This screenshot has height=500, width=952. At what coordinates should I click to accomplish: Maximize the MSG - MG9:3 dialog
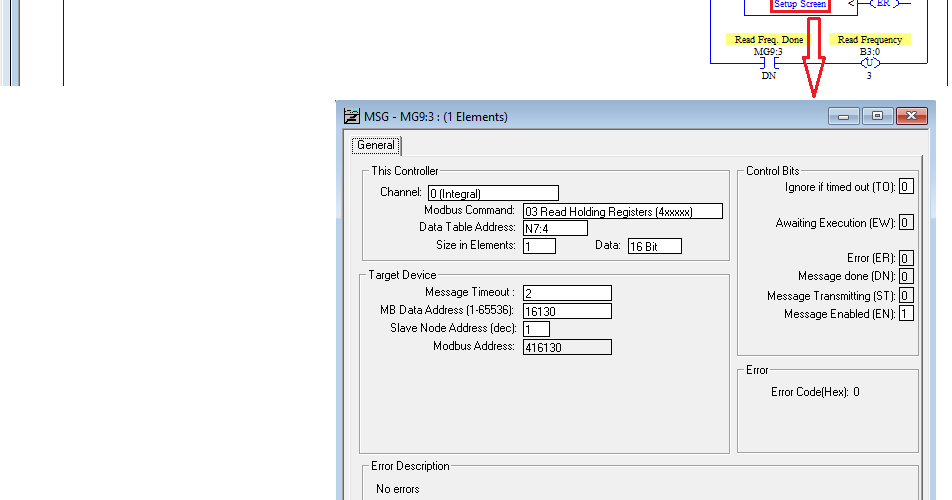[877, 116]
